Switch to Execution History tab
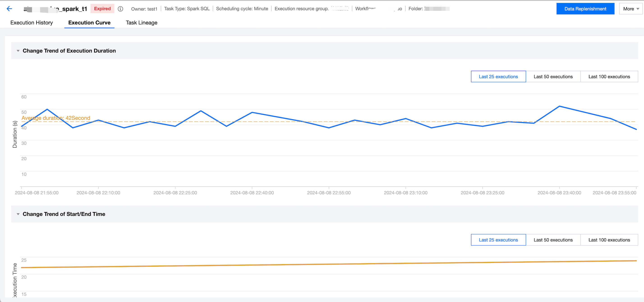 (x=32, y=23)
